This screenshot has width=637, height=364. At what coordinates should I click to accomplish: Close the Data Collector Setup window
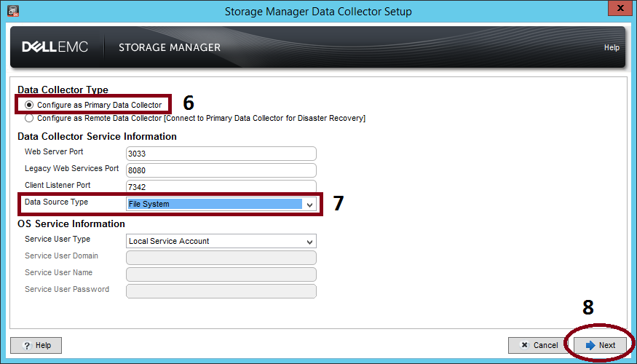[x=619, y=10]
